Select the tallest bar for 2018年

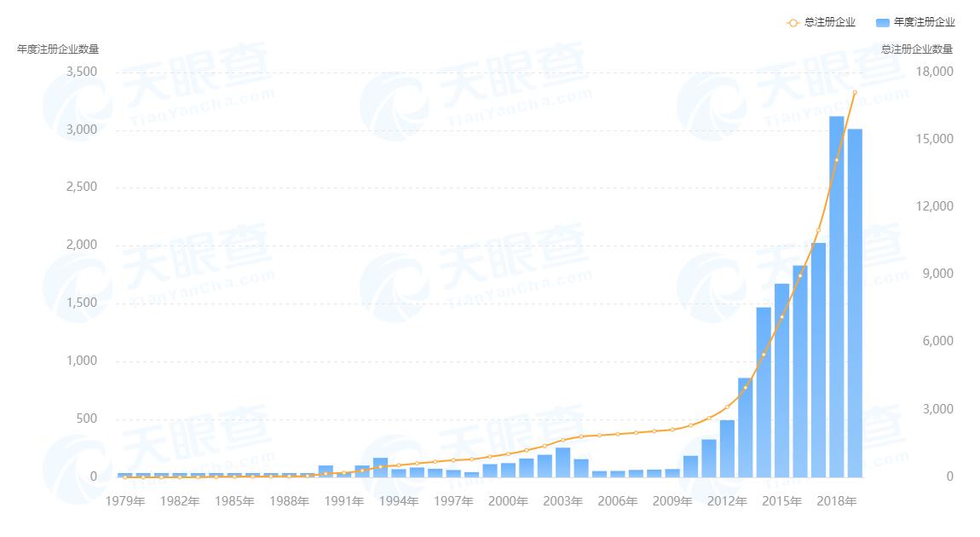(x=836, y=297)
